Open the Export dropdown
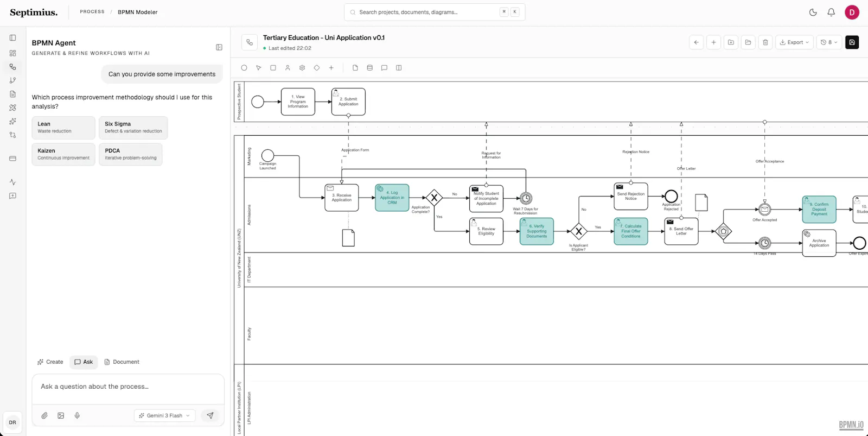The width and height of the screenshot is (868, 436). click(x=795, y=42)
